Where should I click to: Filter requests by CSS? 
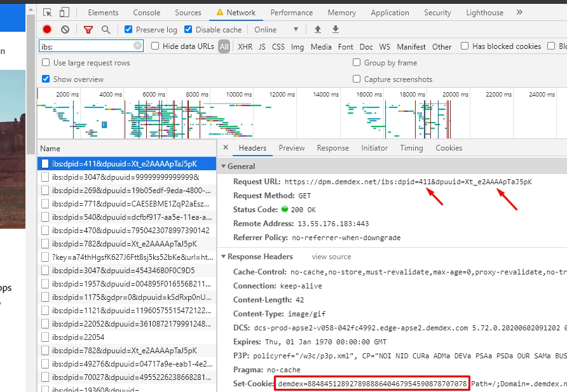coord(278,46)
